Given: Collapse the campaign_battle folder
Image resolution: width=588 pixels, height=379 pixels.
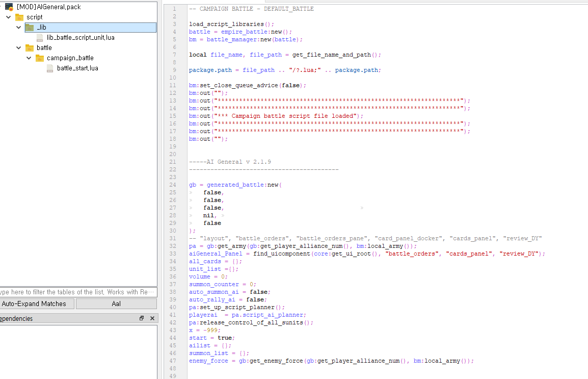Looking at the screenshot, I should point(29,58).
